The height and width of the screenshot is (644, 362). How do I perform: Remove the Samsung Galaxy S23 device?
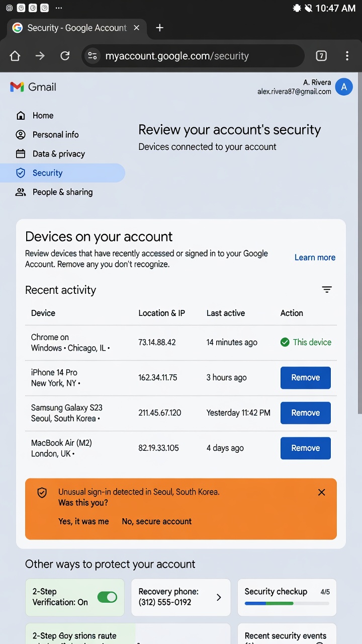(306, 413)
